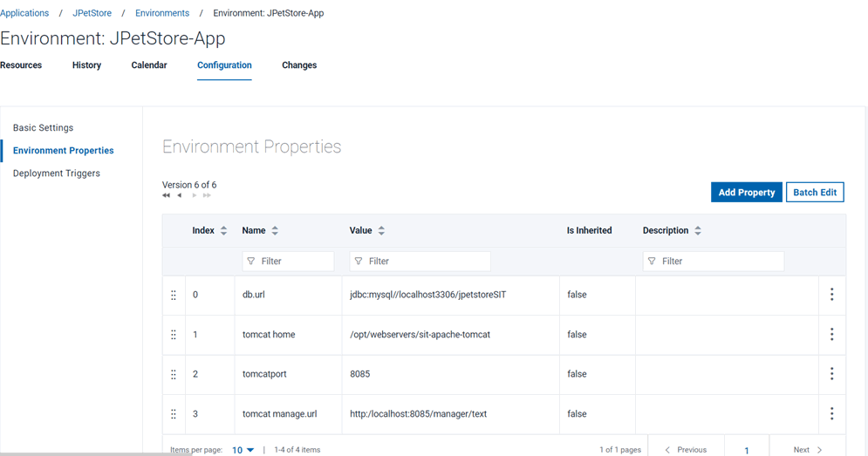
Task: Go to previous version arrow
Action: tap(180, 196)
